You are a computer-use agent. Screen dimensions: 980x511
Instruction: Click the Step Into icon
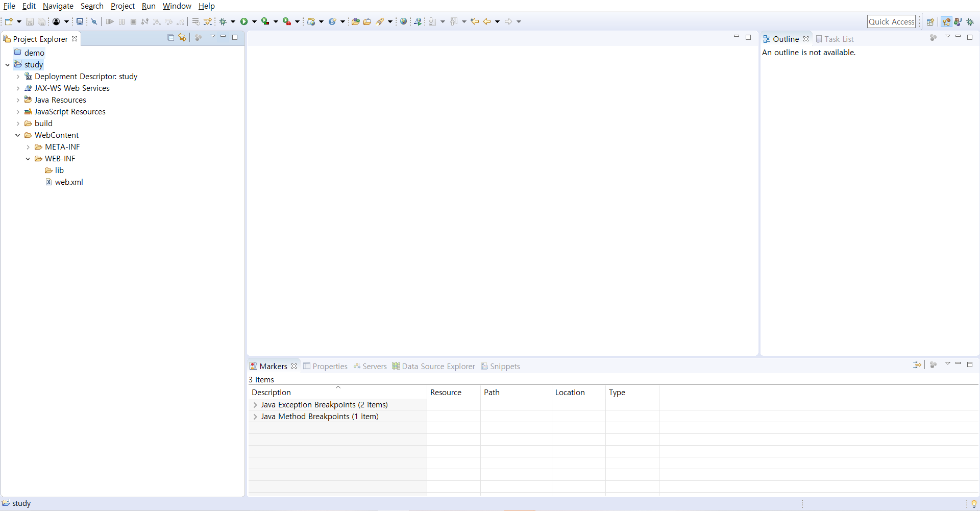(157, 21)
